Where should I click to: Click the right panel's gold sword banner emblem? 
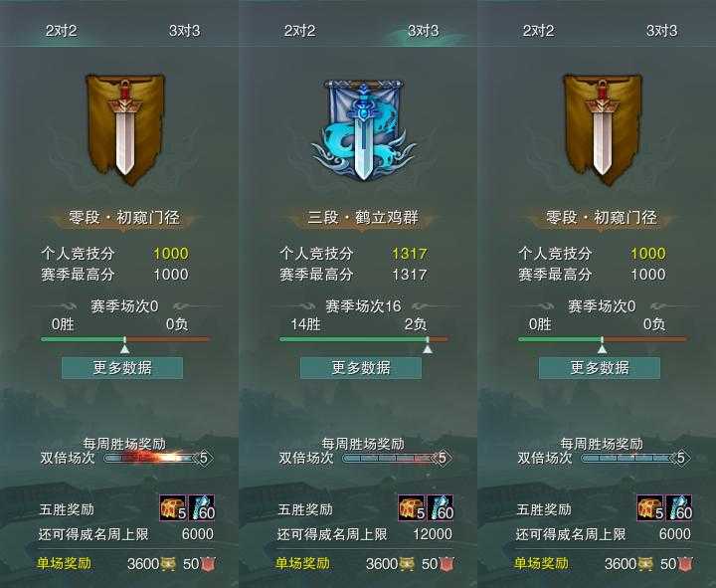click(603, 129)
